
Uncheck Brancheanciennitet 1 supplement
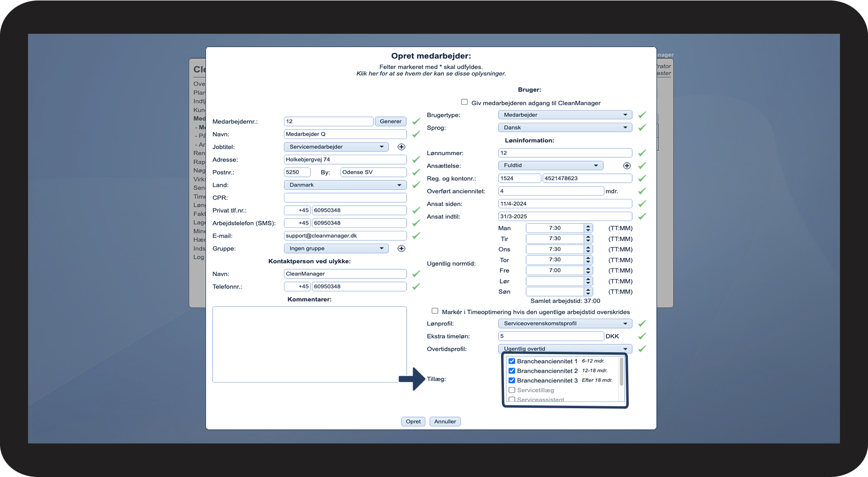coord(512,361)
